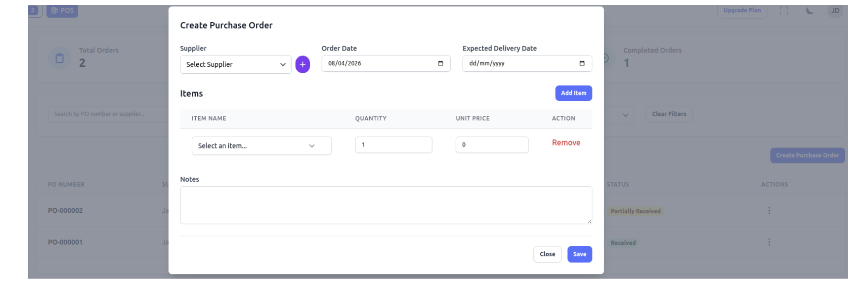Toggle dark mode moon icon

click(810, 10)
